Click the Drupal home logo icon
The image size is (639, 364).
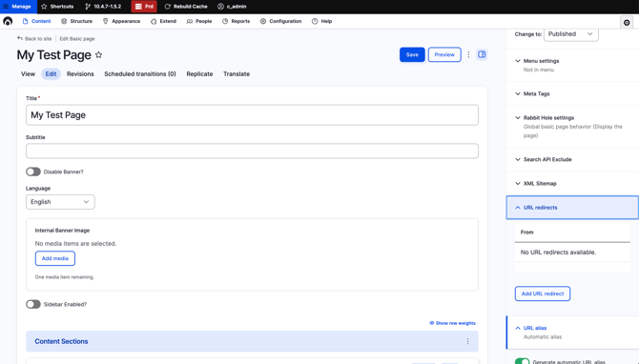[x=8, y=21]
